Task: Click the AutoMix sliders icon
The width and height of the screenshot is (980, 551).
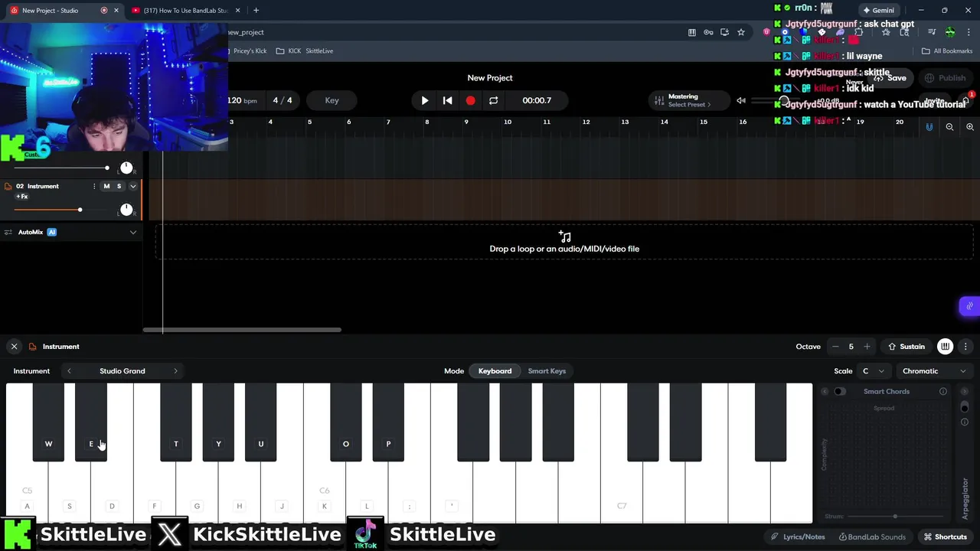Action: pyautogui.click(x=8, y=232)
